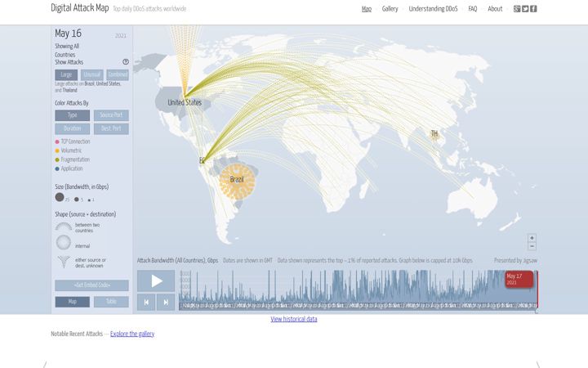Screen dimensions: 588x368
Task: Click Thailand in large attacks list
Action: click(69, 90)
